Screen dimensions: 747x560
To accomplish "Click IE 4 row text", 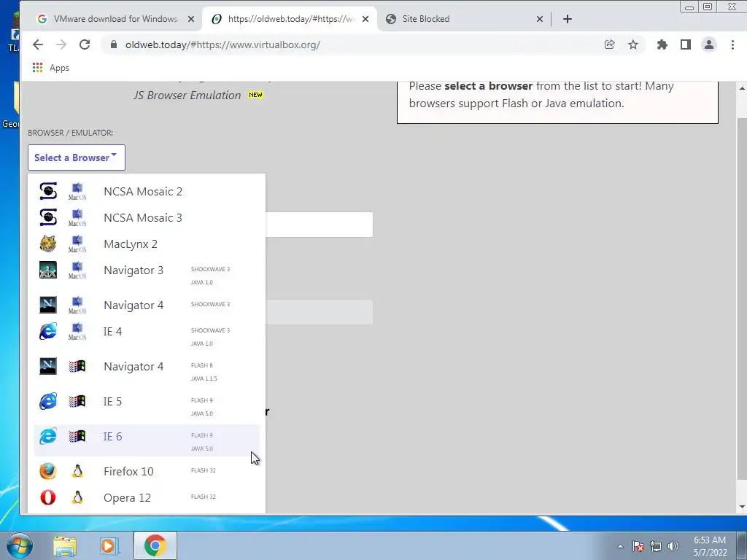I will 113,332.
